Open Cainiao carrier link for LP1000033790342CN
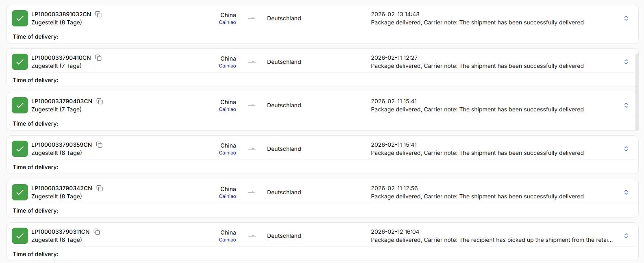 pos(227,196)
